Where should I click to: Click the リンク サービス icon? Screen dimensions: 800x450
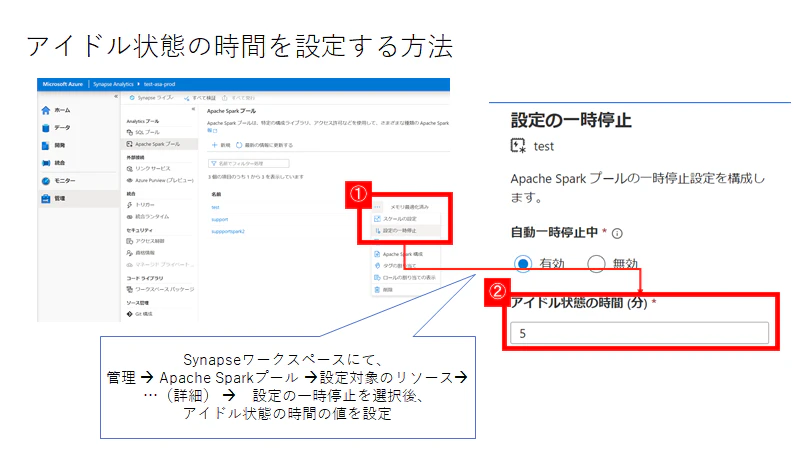point(130,168)
